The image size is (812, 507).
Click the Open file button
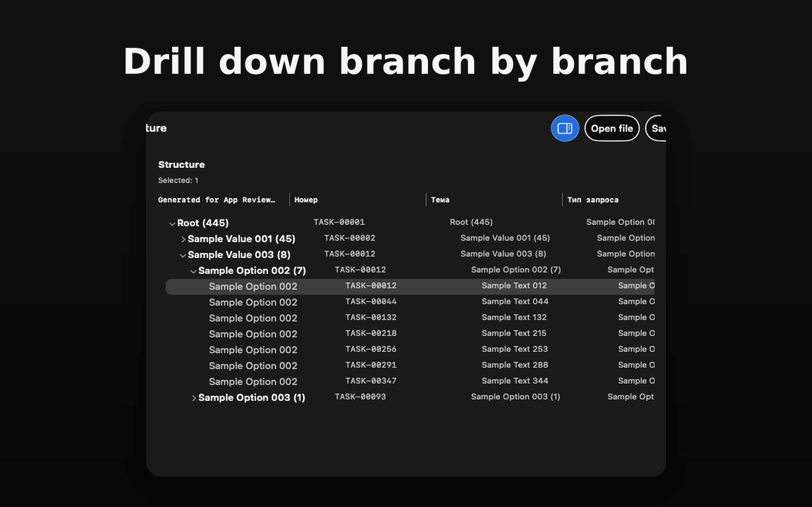(612, 128)
